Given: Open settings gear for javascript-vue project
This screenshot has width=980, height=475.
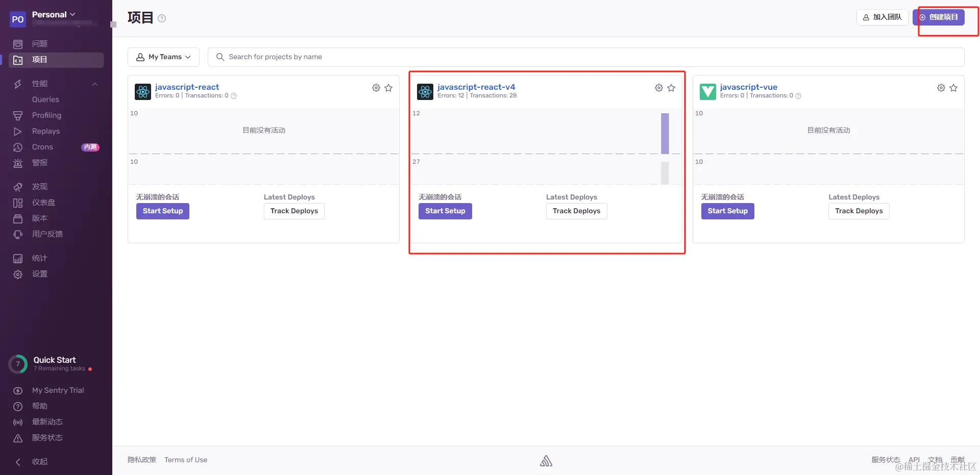Looking at the screenshot, I should [941, 88].
